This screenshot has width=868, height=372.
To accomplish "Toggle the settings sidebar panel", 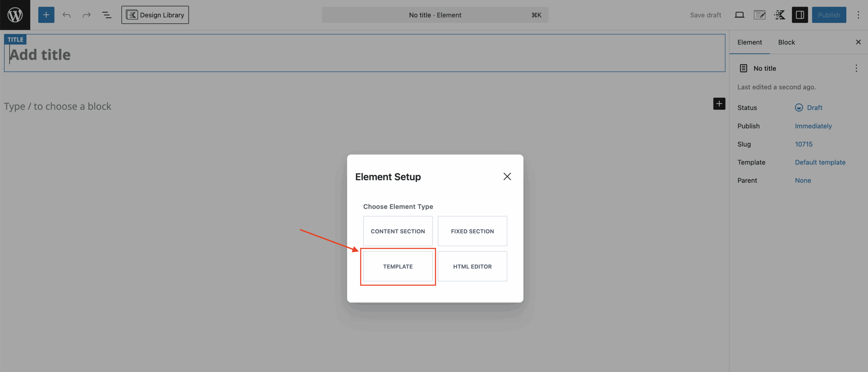I will pos(800,15).
